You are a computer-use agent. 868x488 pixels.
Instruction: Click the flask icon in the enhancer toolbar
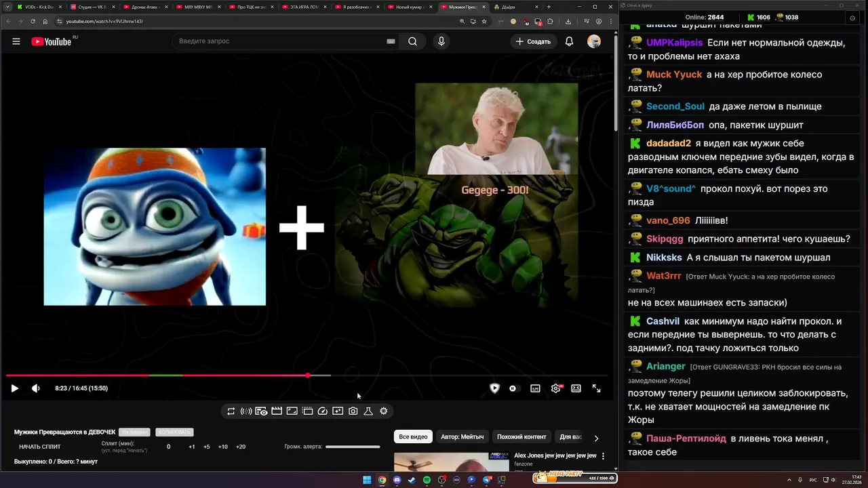pos(368,411)
